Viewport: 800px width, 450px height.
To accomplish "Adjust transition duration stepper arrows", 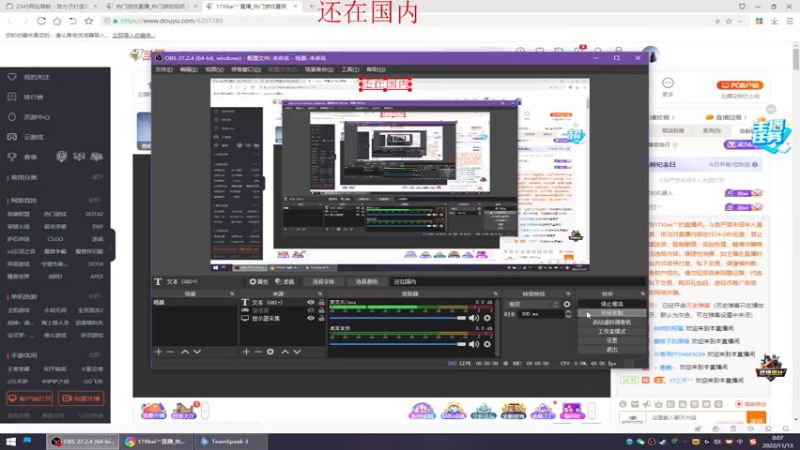I will (x=568, y=314).
